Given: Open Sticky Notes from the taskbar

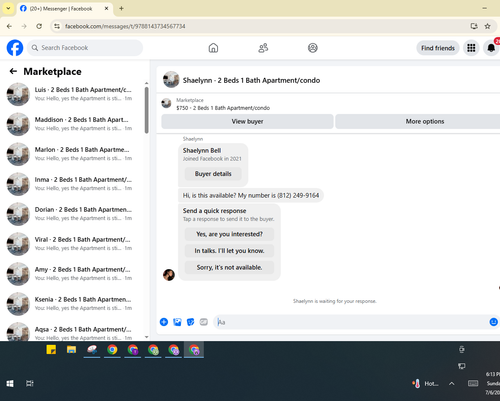Looking at the screenshot, I should 51,350.
